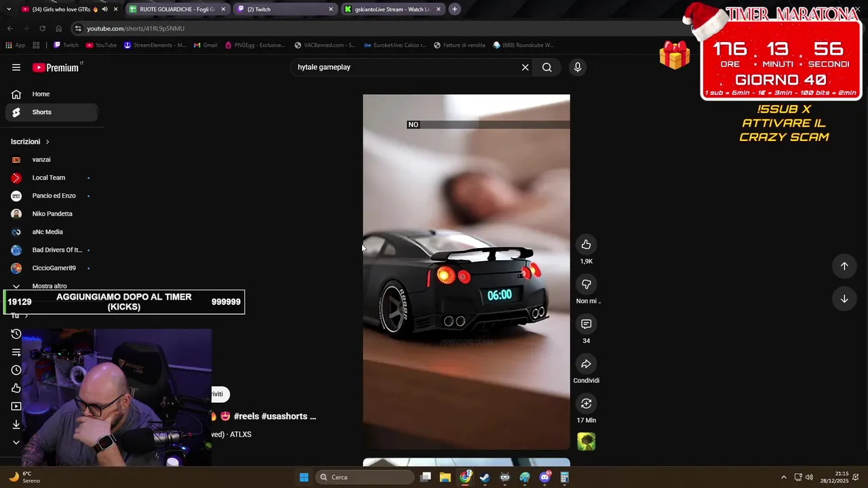Share the Short via Condividi arrow
This screenshot has width=868, height=488.
587,364
